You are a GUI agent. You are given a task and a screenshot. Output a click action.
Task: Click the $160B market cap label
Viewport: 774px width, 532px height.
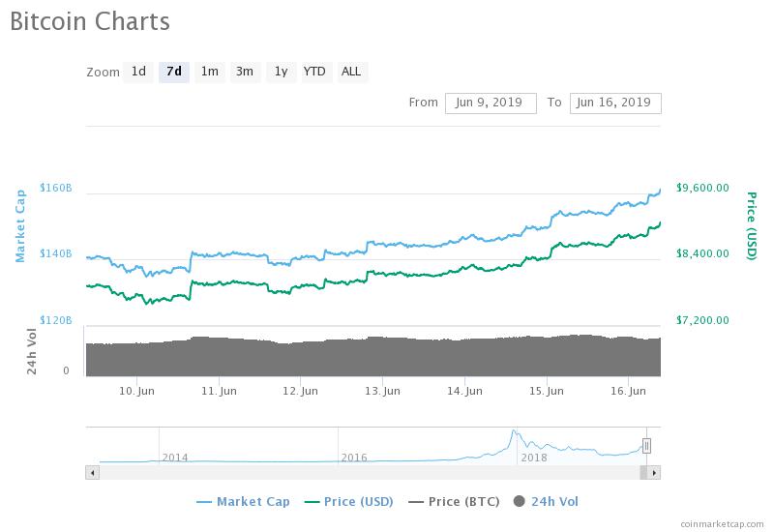click(56, 188)
